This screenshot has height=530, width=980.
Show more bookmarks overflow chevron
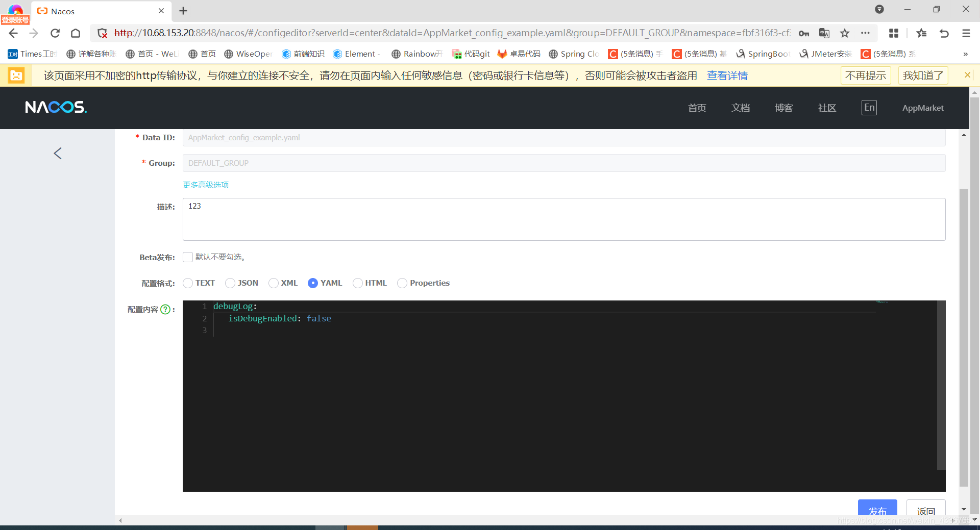coord(965,54)
